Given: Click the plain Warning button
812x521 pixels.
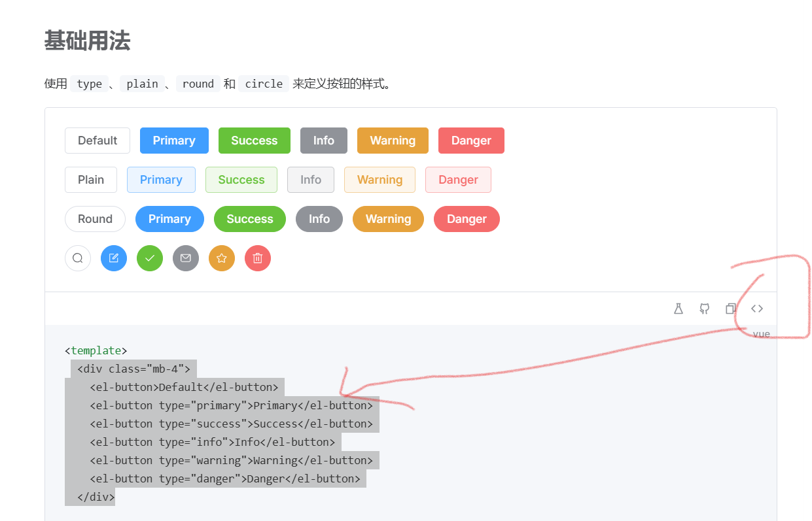Looking at the screenshot, I should 380,180.
